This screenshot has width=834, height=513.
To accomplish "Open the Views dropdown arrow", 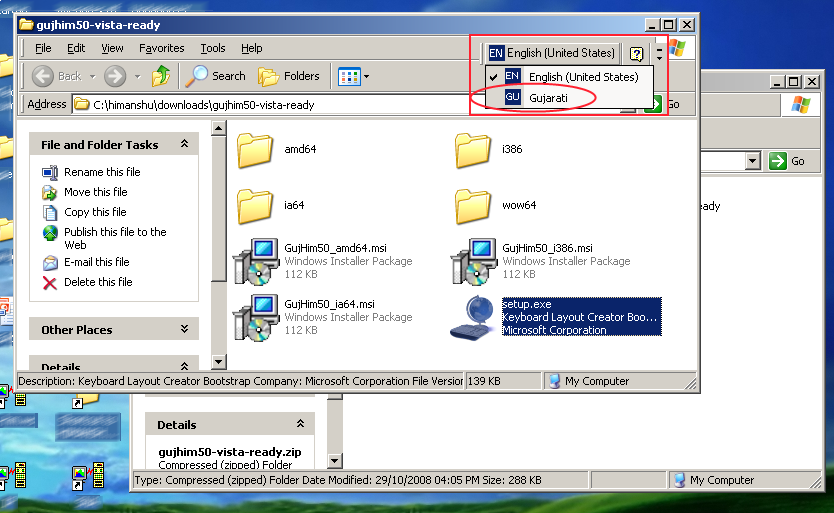I will pyautogui.click(x=366, y=77).
